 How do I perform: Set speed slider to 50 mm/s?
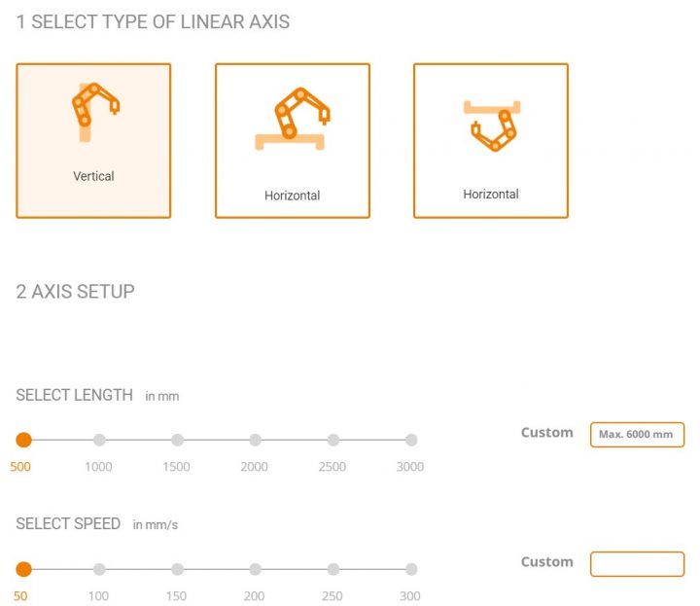click(x=24, y=569)
